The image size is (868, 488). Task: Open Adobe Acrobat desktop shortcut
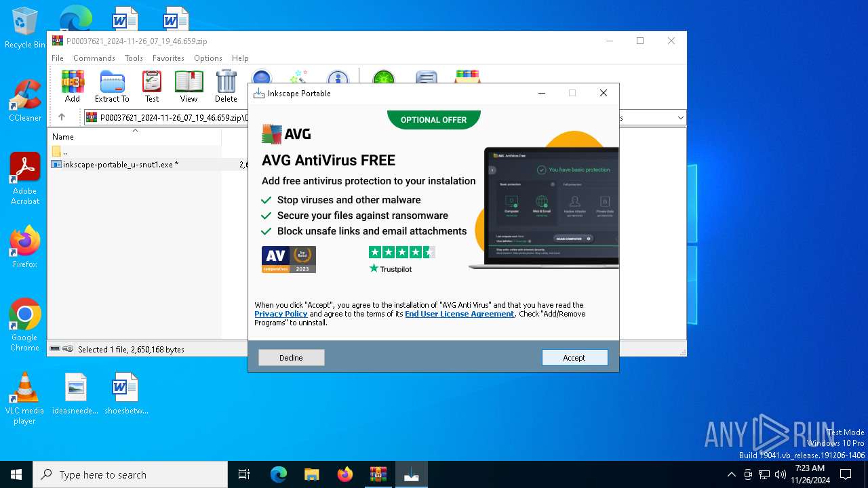coord(25,179)
